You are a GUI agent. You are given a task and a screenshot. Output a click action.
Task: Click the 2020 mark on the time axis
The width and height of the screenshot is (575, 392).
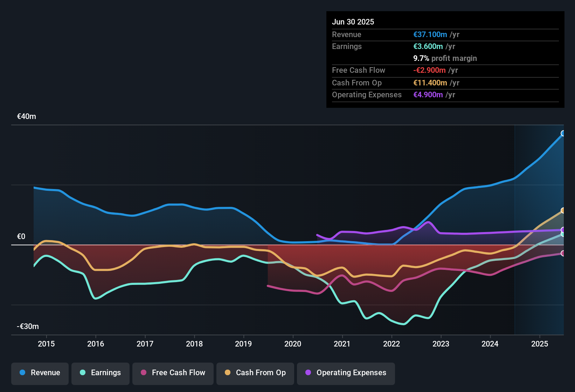point(293,344)
